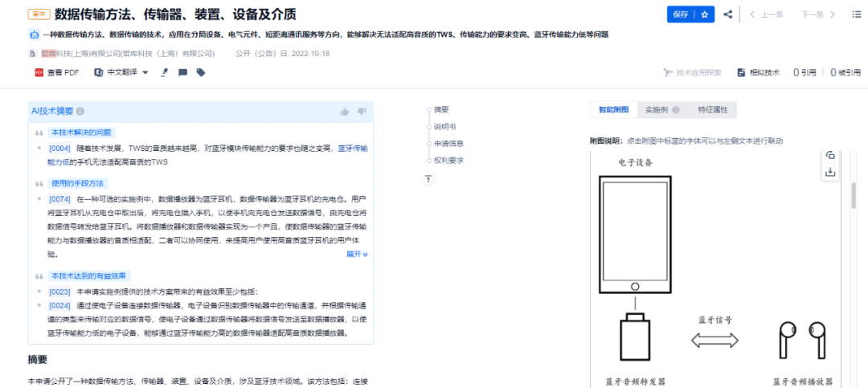Click the share icon beside Save

[728, 15]
